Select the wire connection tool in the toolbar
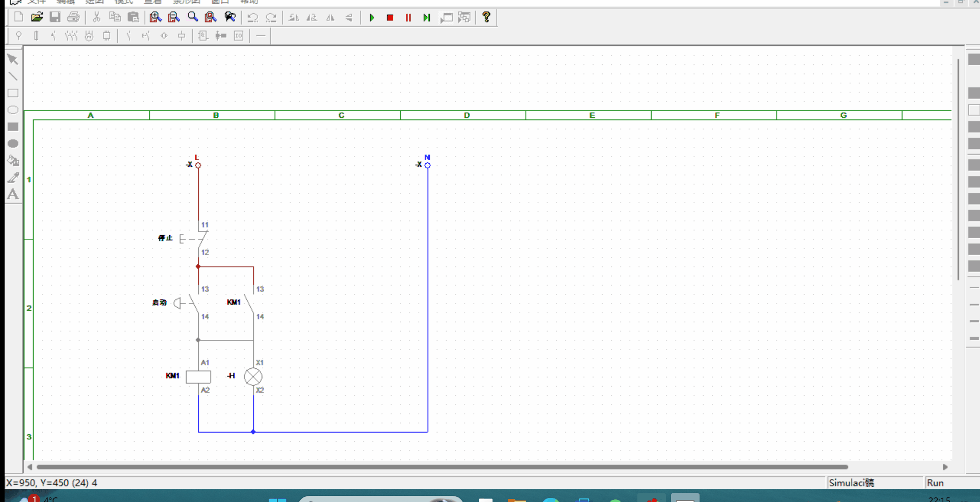Viewport: 980px width, 502px height. pyautogui.click(x=261, y=36)
